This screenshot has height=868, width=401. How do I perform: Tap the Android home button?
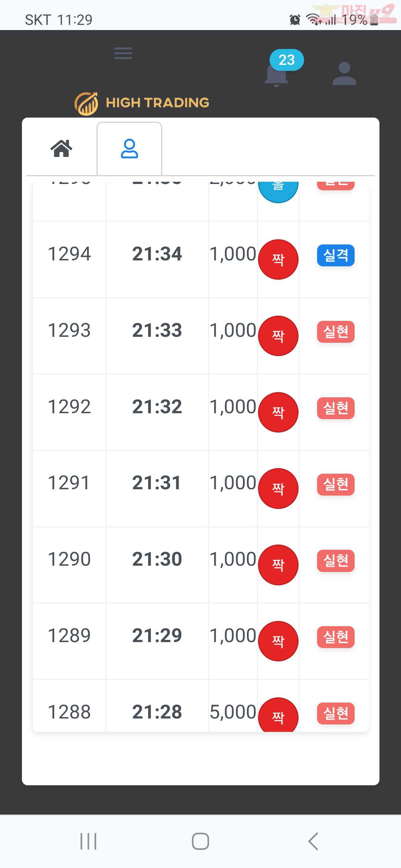coord(200,841)
